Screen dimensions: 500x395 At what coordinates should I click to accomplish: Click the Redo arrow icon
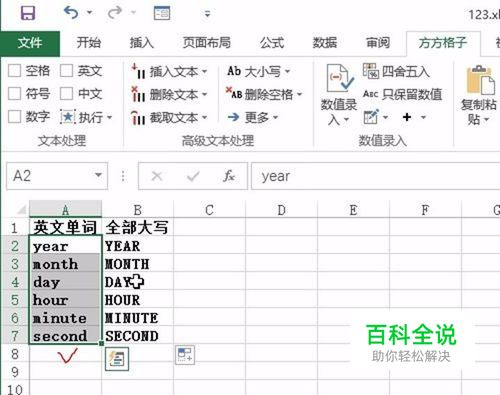point(115,13)
